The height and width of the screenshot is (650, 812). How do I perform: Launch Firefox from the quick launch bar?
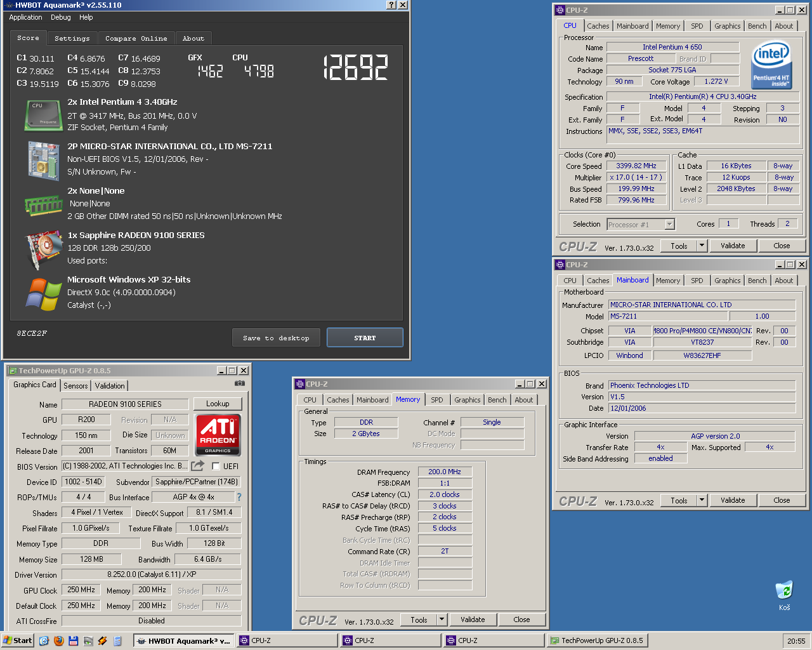coord(59,640)
